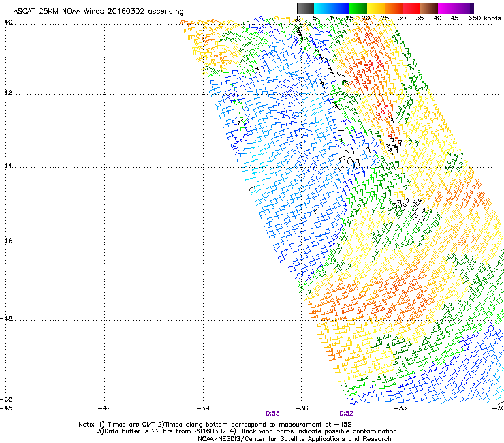Image resolution: width=504 pixels, height=443 pixels.
Task: Select the -39 longitude label on bottom axis
Action: [203, 408]
